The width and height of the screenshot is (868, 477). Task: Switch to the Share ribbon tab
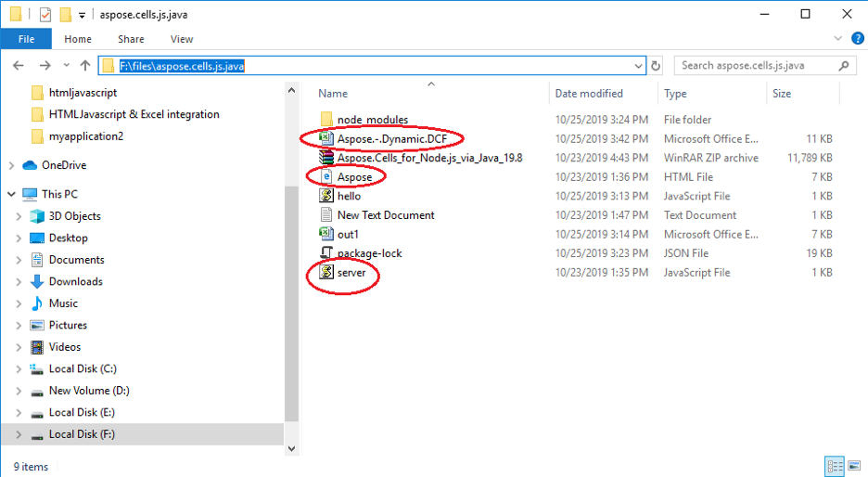tap(131, 39)
